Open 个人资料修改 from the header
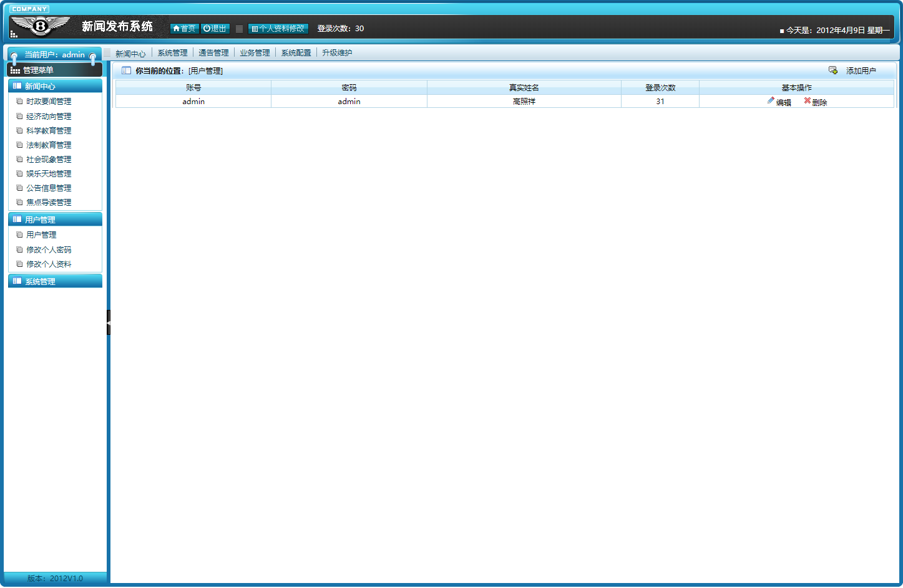The height and width of the screenshot is (588, 903). coord(278,29)
